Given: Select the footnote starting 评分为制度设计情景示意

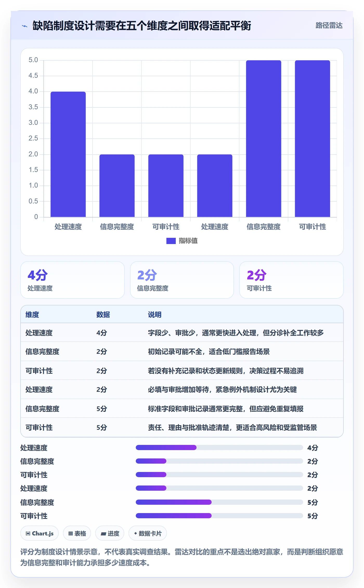Looking at the screenshot, I should (x=182, y=557).
